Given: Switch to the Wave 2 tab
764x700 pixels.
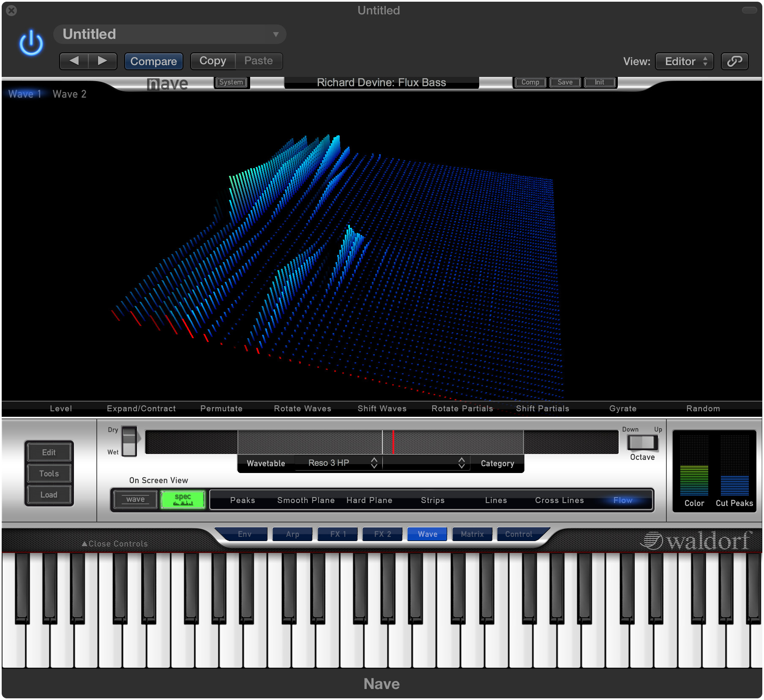Looking at the screenshot, I should (69, 94).
